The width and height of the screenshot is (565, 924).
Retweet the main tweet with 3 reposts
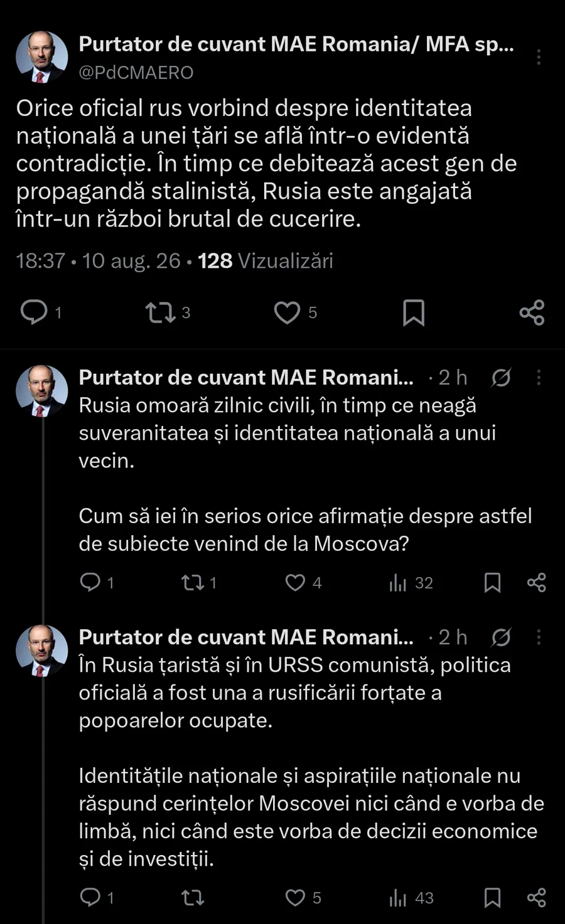(x=160, y=312)
